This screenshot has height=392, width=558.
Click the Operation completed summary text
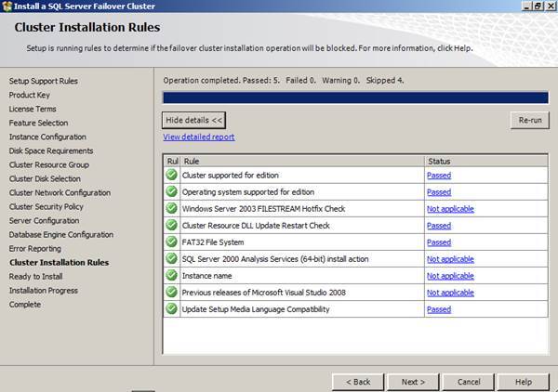click(x=284, y=80)
